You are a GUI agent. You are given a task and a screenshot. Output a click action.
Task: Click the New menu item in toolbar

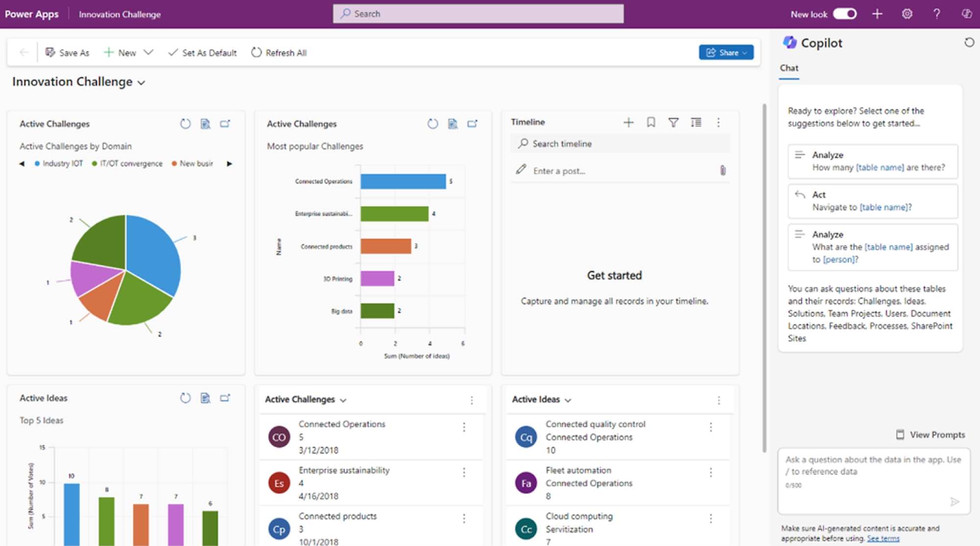pyautogui.click(x=126, y=52)
